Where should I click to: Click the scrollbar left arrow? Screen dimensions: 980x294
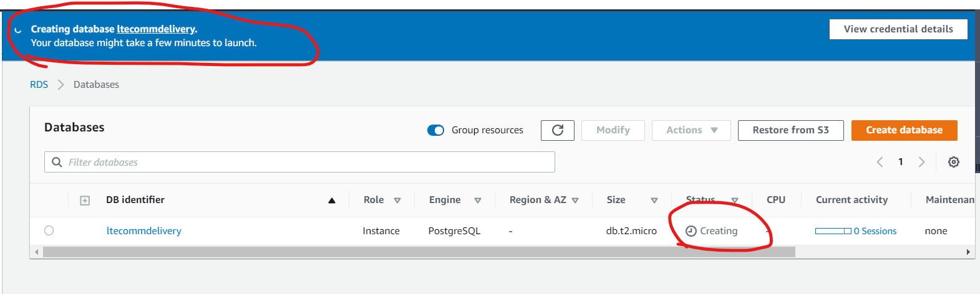pos(36,252)
